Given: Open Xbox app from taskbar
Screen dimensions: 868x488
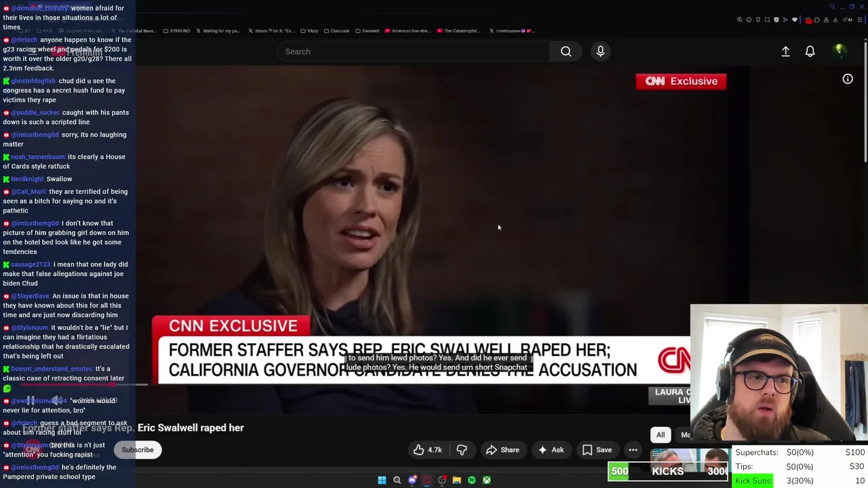Looking at the screenshot, I should coord(486,480).
